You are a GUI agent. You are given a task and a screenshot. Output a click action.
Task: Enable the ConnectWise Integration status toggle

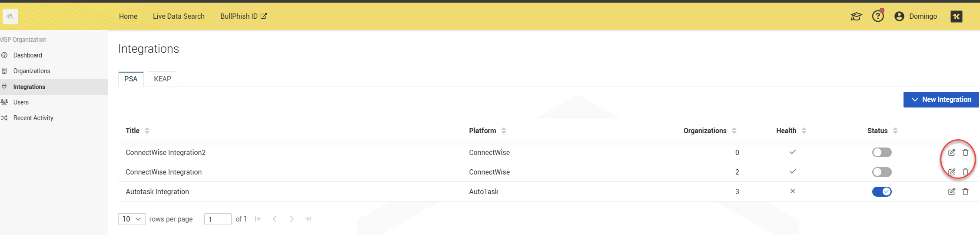(881, 172)
